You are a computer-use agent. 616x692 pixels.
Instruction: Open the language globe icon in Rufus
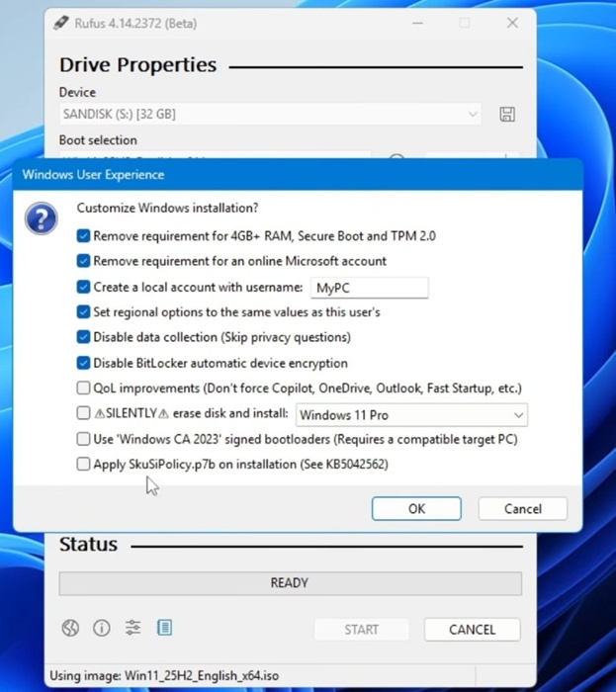(x=70, y=628)
